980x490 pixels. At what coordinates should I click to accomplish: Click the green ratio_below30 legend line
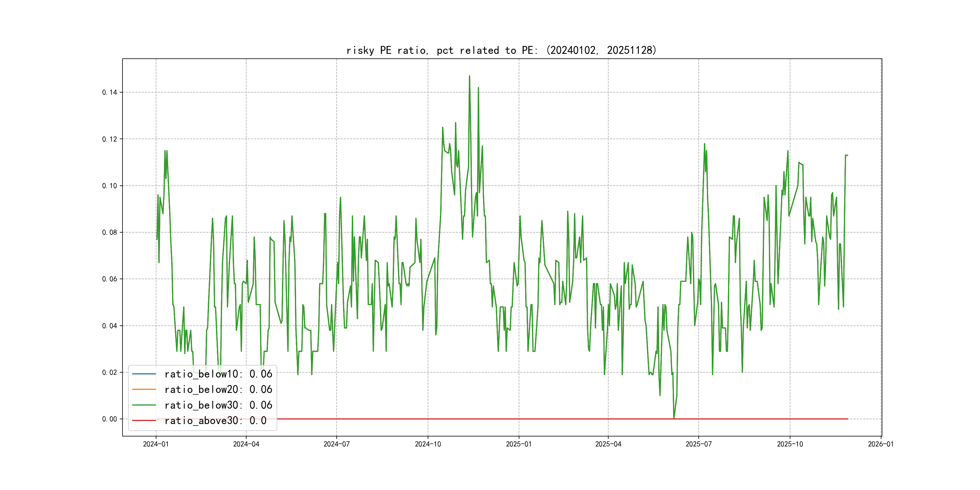144,405
